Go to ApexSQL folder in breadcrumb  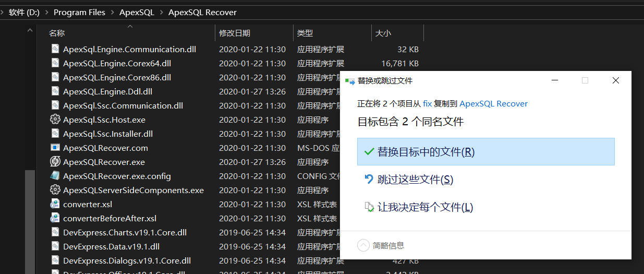(137, 12)
